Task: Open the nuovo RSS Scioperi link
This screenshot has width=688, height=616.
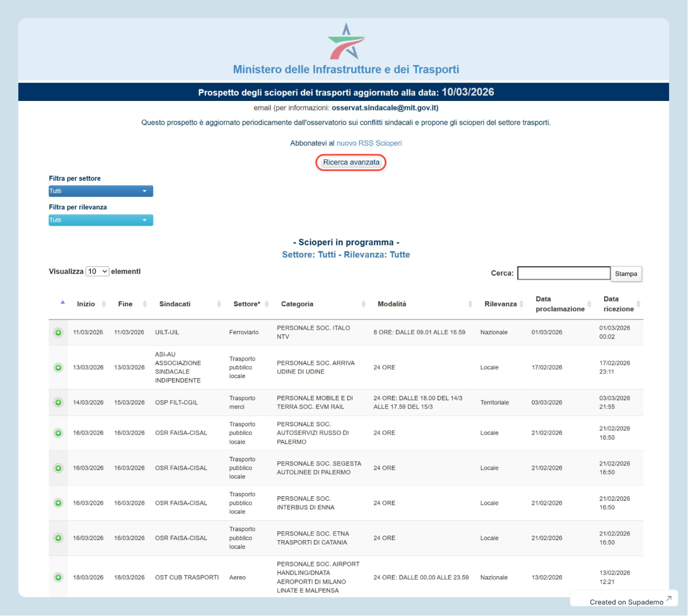Action: pos(369,143)
